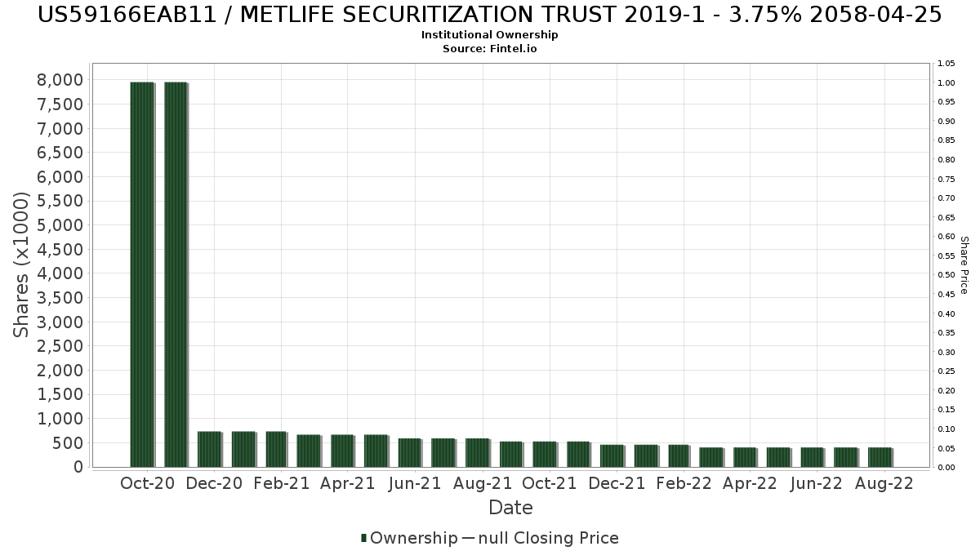The width and height of the screenshot is (980, 551).
Task: Click the Jun-21 ownership bar
Action: point(410,452)
